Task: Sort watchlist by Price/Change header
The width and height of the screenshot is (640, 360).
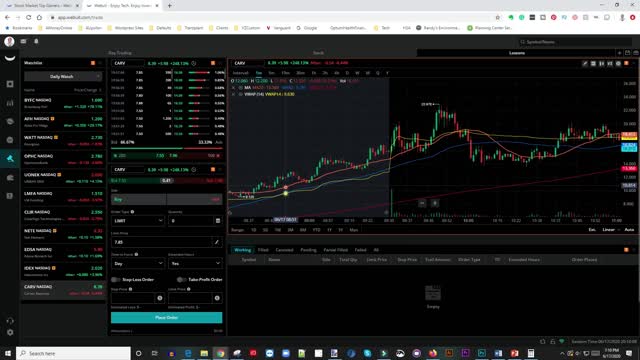Action: click(x=87, y=90)
